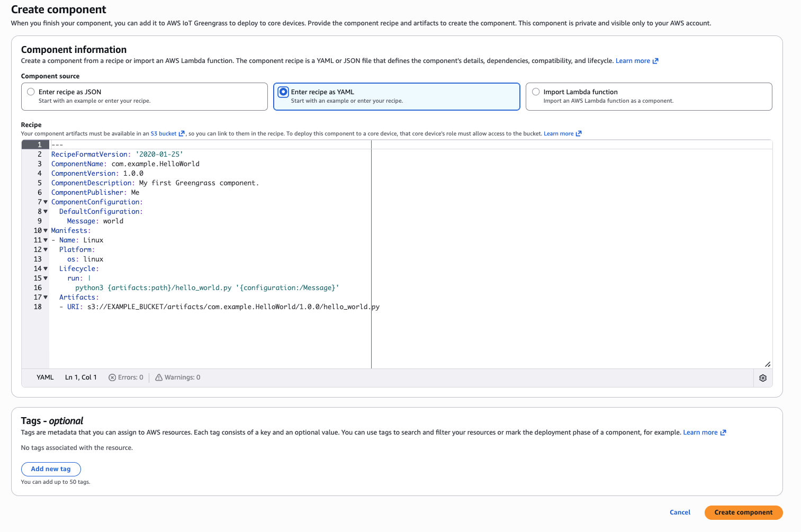
Task: Click line number 18 in gutter
Action: pyautogui.click(x=38, y=306)
